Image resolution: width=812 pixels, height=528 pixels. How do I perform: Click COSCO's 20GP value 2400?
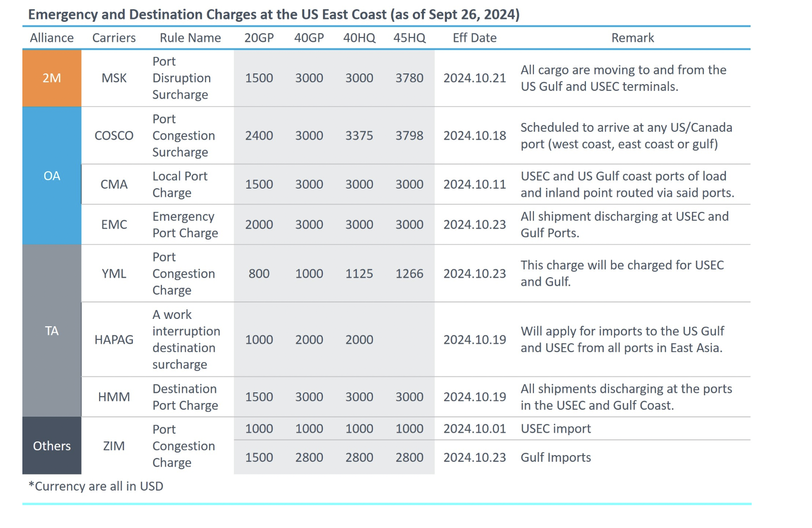[259, 136]
